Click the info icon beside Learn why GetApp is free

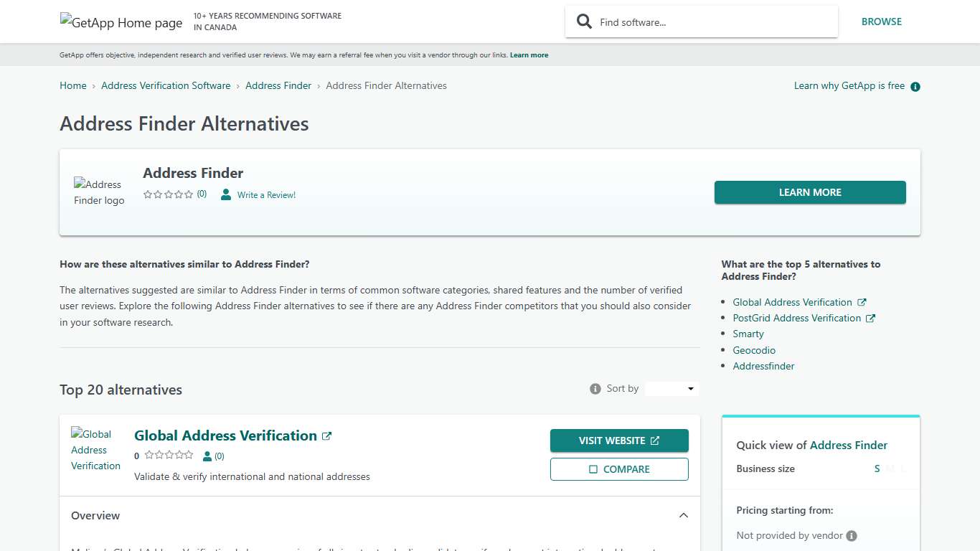pos(915,86)
